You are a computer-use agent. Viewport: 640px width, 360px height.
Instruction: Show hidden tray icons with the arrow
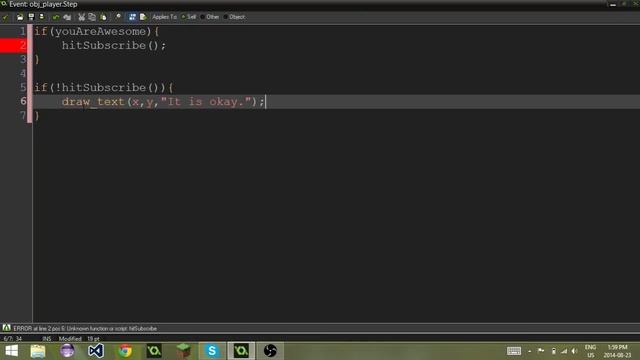(x=529, y=351)
